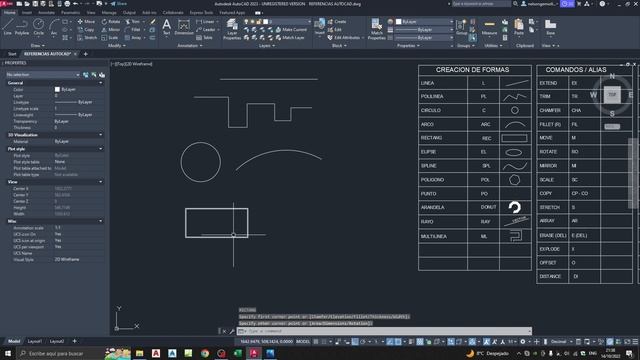Select the Line tool
This screenshot has width=640, height=360.
[x=7, y=27]
